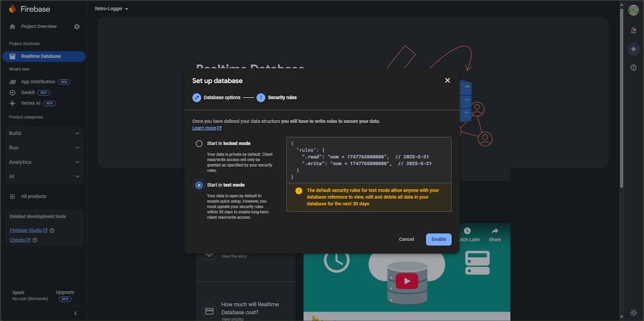644x321 pixels.
Task: Expand the Analytics category
Action: point(44,162)
